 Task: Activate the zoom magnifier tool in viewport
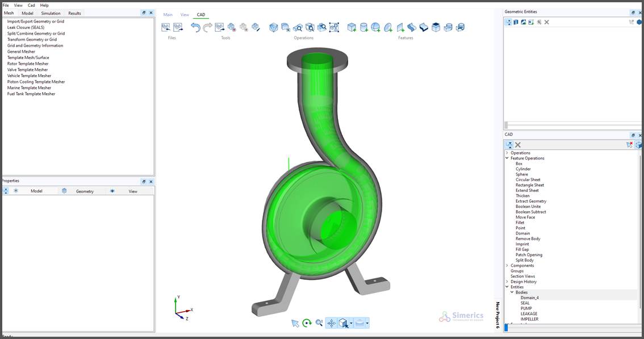point(319,324)
